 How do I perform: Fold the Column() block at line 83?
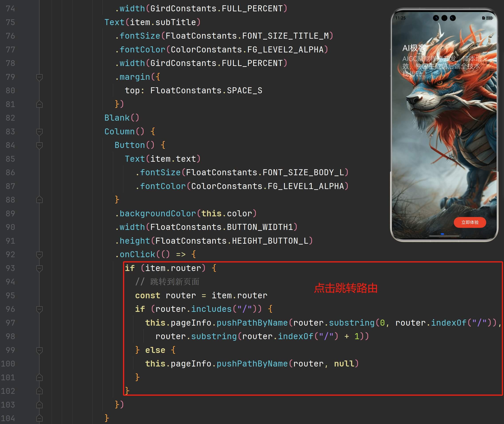(x=39, y=132)
